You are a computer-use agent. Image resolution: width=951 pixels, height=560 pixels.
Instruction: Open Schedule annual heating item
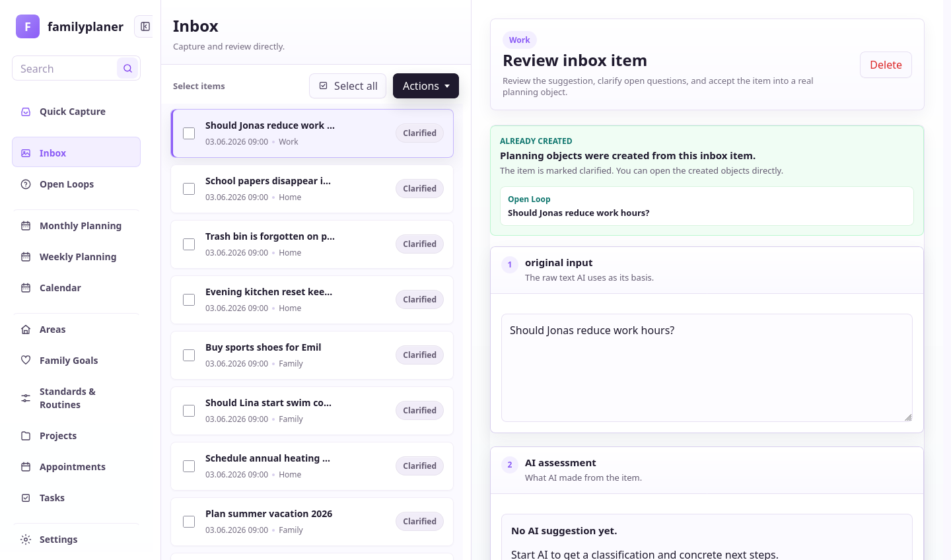tap(312, 466)
